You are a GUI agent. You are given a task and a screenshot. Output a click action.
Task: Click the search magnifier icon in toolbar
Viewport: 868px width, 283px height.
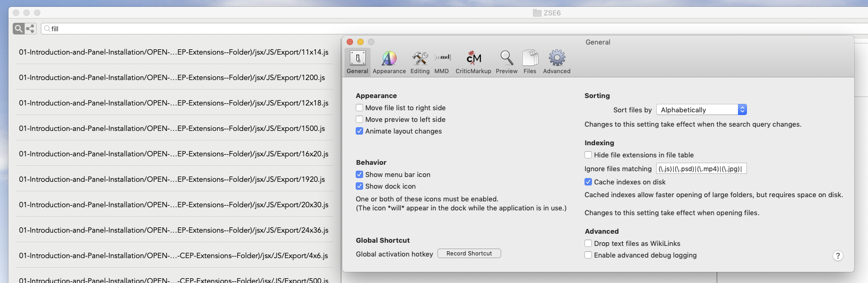point(19,29)
